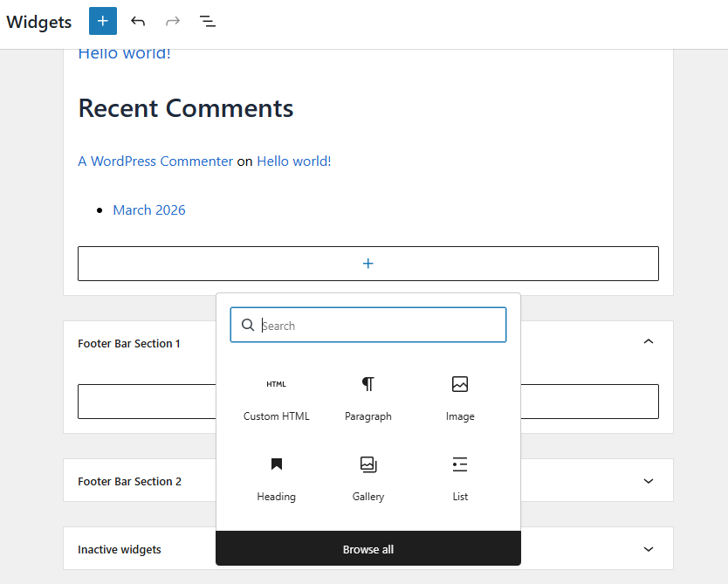
Task: Select the Recent Comments heading
Action: (186, 108)
